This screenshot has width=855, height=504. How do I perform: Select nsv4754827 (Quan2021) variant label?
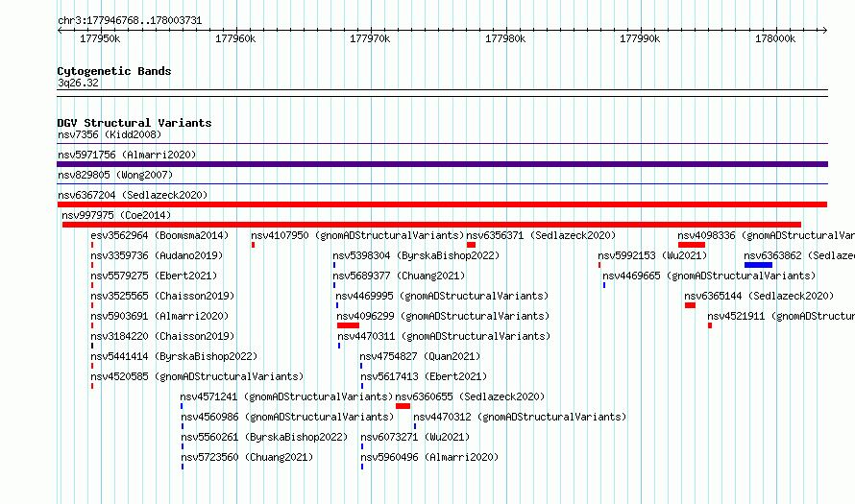tap(420, 356)
